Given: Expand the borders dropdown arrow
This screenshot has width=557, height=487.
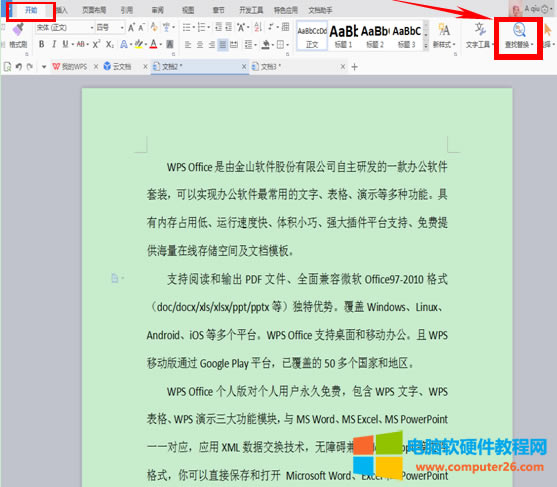Looking at the screenshot, I should coord(287,45).
